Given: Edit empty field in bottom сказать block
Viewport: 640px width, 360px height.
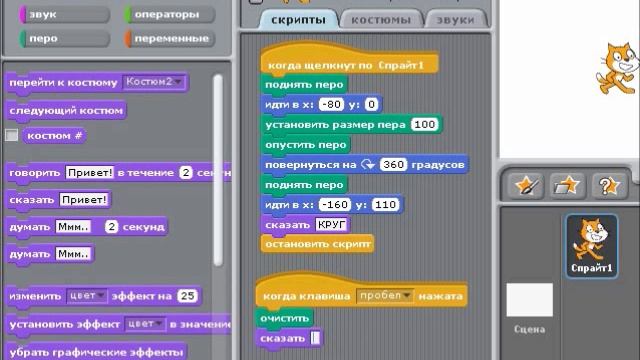Looking at the screenshot, I should point(315,338).
